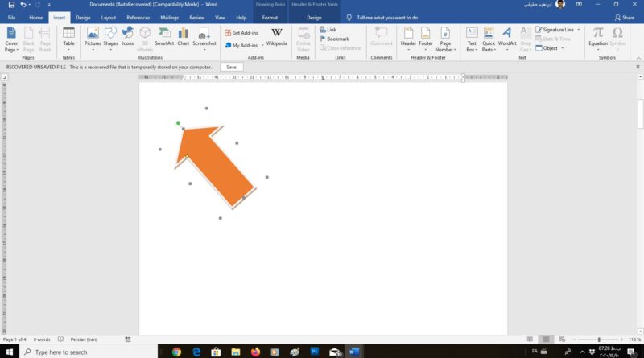The image size is (644, 358).
Task: Insert a Chart from the ribbon
Action: [x=184, y=37]
